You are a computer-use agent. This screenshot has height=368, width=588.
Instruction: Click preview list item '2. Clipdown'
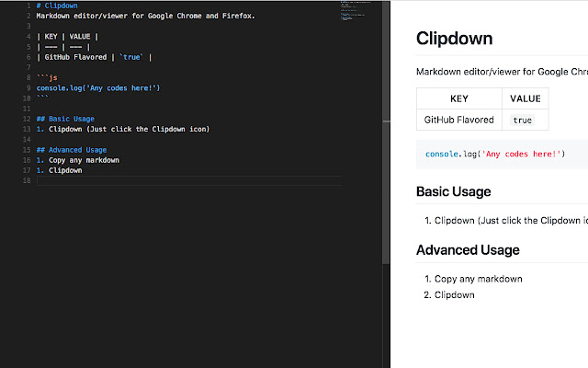click(449, 294)
